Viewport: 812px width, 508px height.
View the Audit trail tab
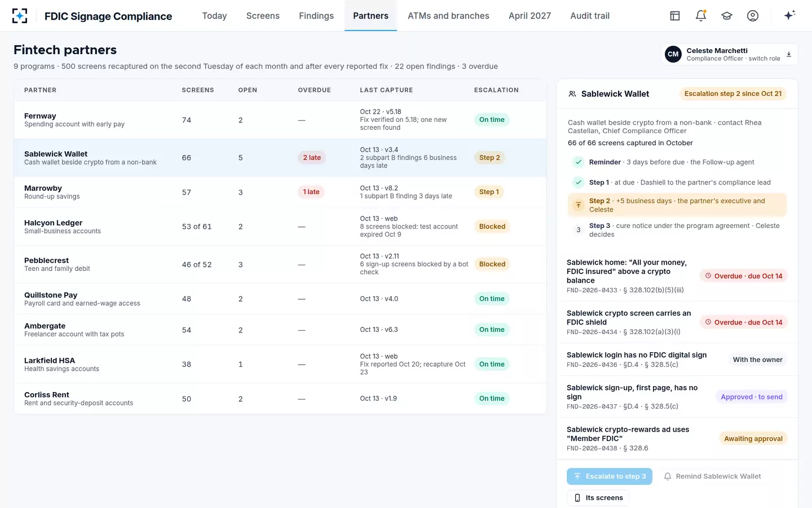tap(590, 16)
